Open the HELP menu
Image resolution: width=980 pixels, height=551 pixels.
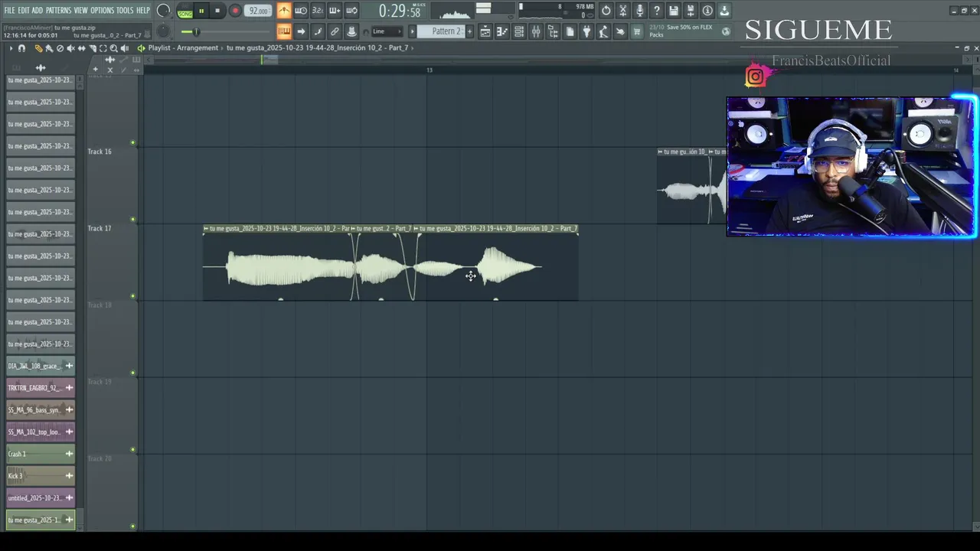143,10
